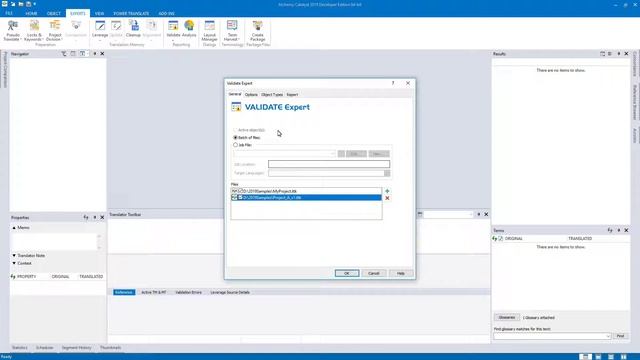640x360 pixels.
Task: Click the Validate ribbon icon
Action: pos(173,26)
